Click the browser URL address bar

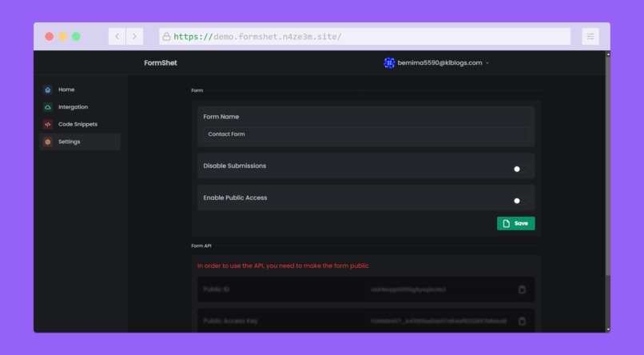point(364,37)
